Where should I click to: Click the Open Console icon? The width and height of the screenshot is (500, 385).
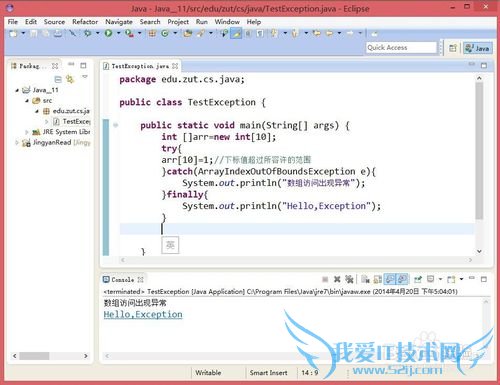[x=451, y=279]
